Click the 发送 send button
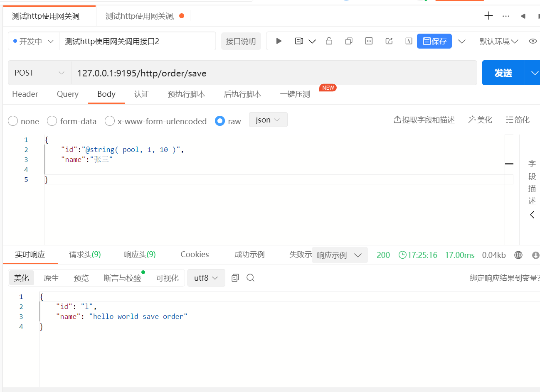The image size is (540, 392). coord(503,73)
